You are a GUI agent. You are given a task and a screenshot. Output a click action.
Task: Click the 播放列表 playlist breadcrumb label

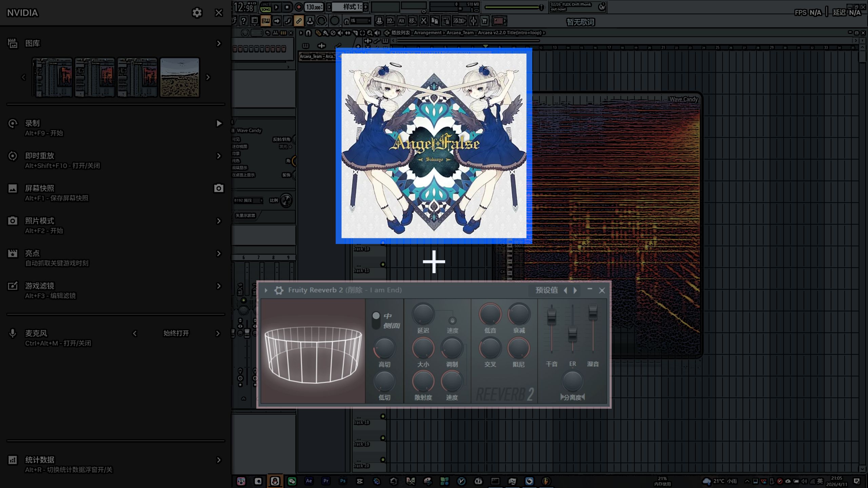401,33
